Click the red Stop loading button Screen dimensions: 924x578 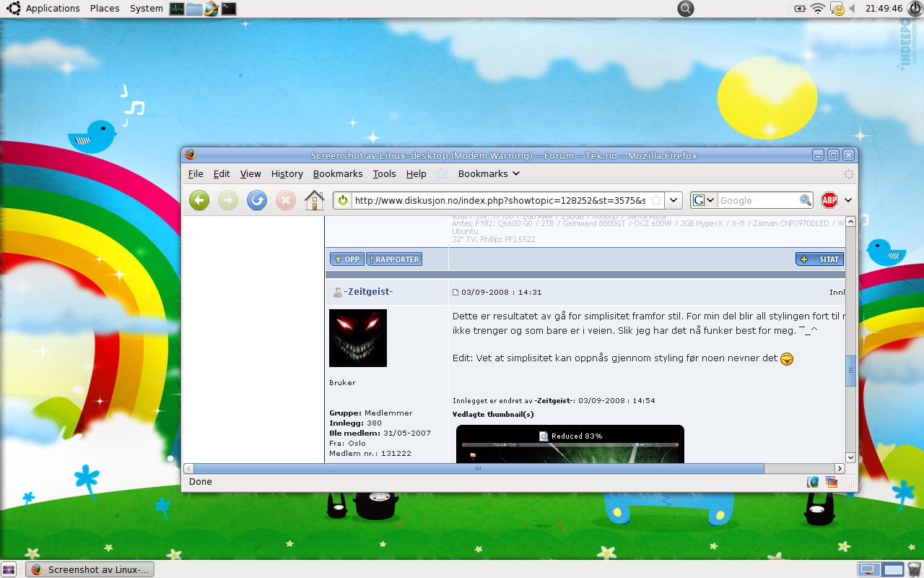pyautogui.click(x=286, y=200)
